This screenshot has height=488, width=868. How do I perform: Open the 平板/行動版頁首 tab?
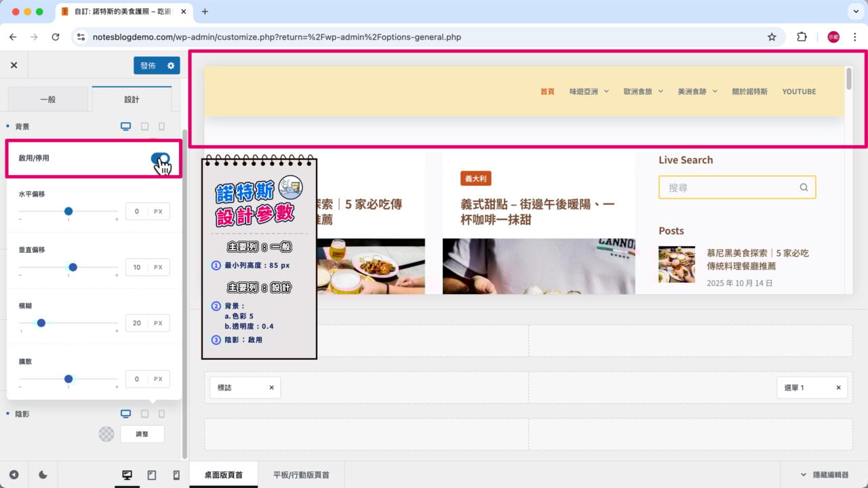click(302, 475)
